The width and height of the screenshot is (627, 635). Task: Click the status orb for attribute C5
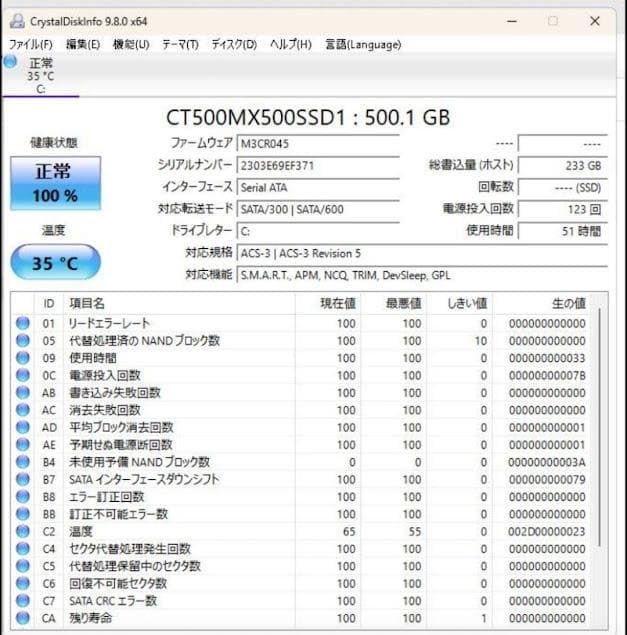click(x=23, y=566)
